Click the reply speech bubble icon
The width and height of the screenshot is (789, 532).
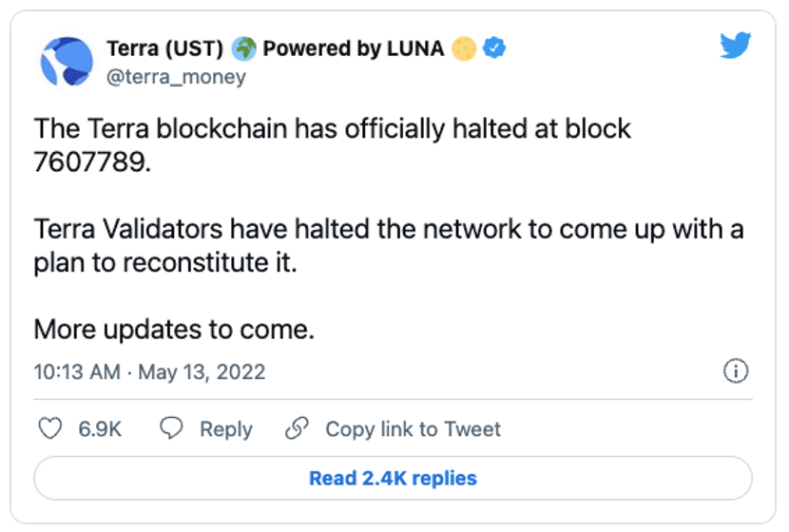(171, 428)
